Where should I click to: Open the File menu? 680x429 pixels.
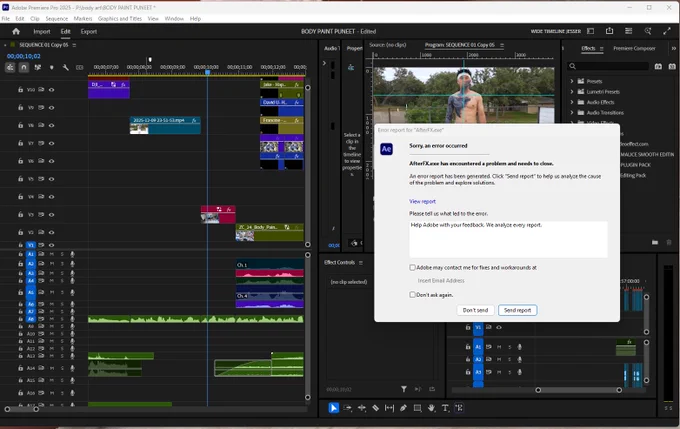click(x=6, y=19)
